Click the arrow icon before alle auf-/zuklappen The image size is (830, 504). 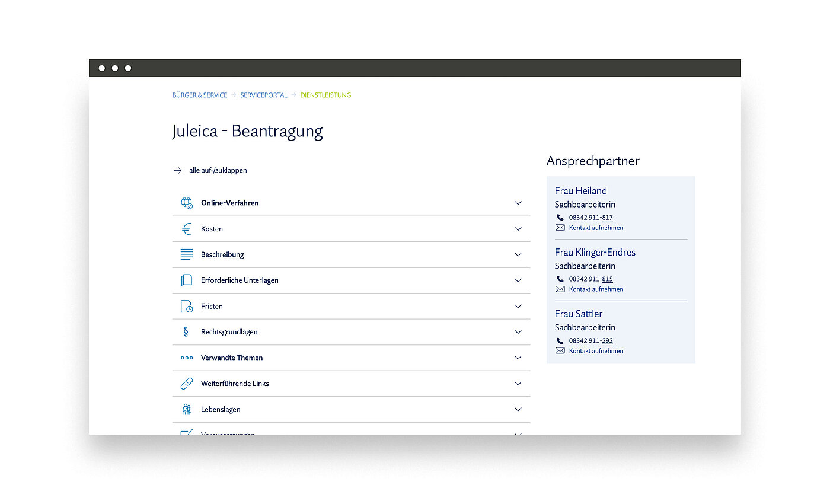pos(177,171)
